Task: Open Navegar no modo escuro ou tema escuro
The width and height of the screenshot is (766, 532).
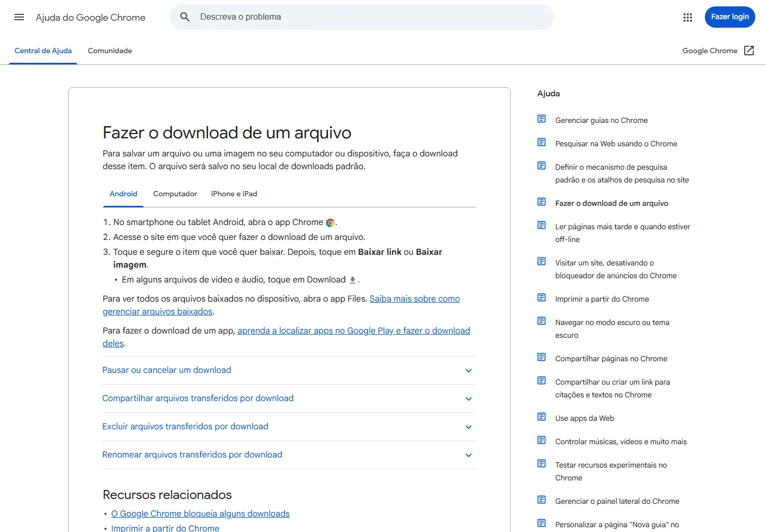Action: coord(612,329)
